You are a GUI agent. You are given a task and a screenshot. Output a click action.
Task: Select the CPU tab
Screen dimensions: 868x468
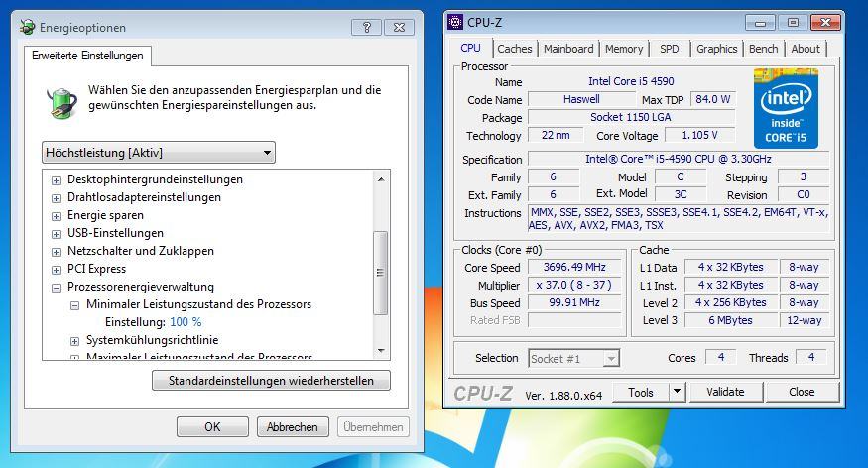pyautogui.click(x=470, y=48)
